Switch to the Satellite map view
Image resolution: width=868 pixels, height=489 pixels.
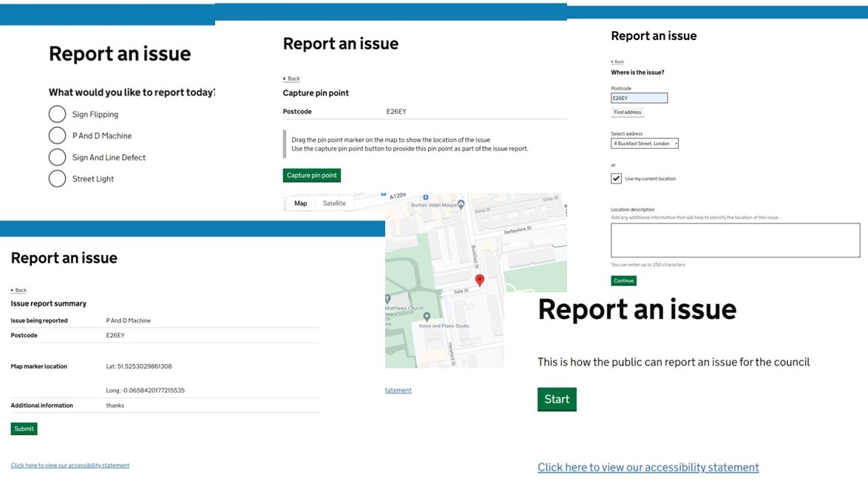point(334,202)
